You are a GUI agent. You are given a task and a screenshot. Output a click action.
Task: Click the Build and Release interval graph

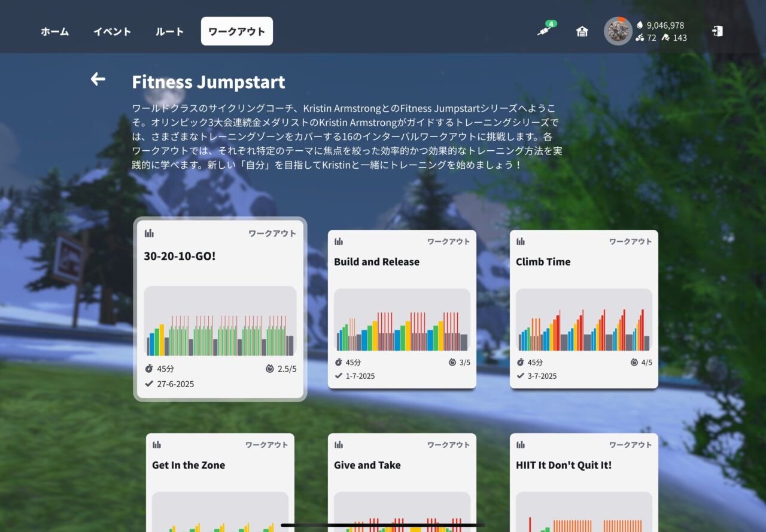click(402, 321)
